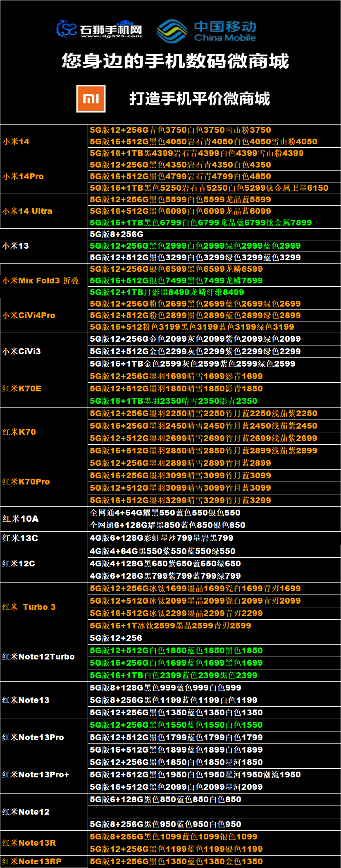This screenshot has height=868, width=341.
Task: Click 红米12C 4G版4+128G 黑650 row
Action: (x=214, y=563)
